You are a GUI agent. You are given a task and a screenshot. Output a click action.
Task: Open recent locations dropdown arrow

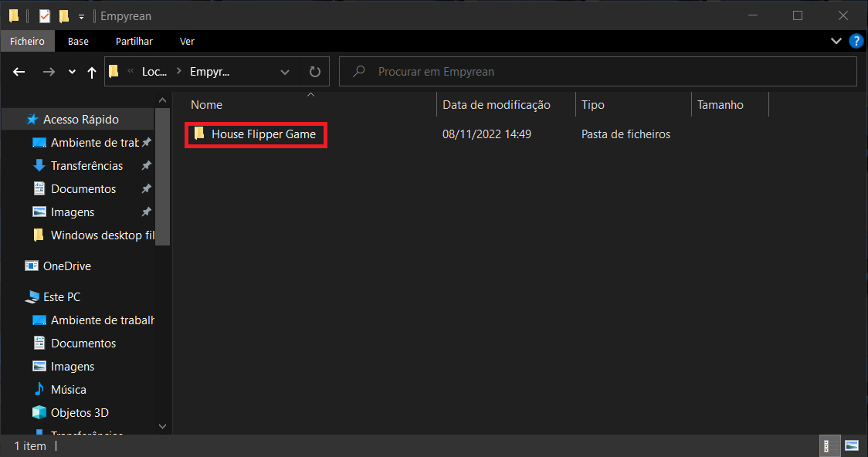(72, 72)
